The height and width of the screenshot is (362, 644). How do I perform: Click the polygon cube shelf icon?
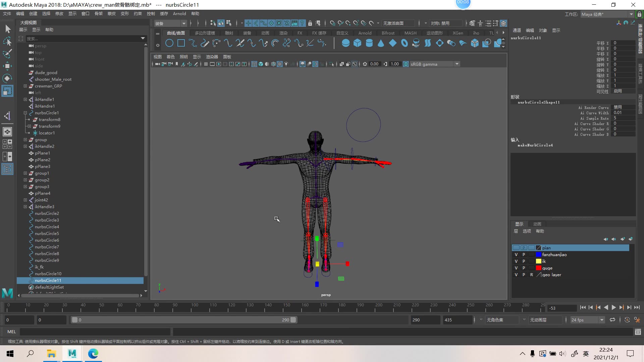point(357,43)
